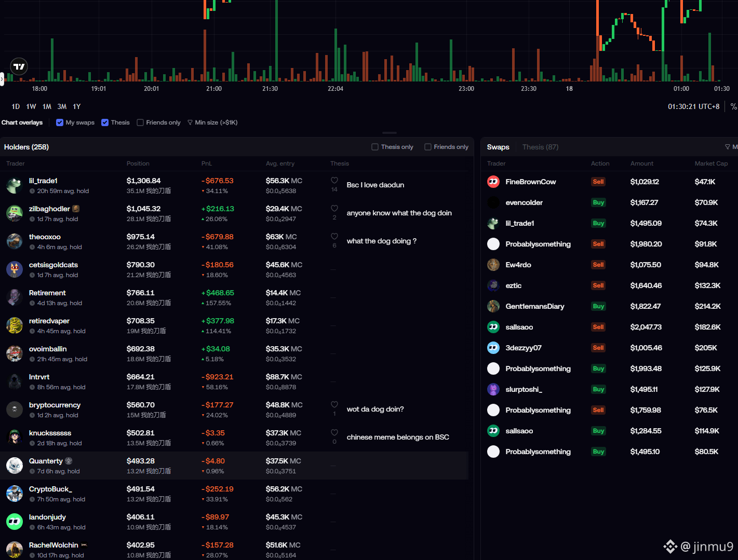Click the TradingView logo on chart

click(x=19, y=66)
